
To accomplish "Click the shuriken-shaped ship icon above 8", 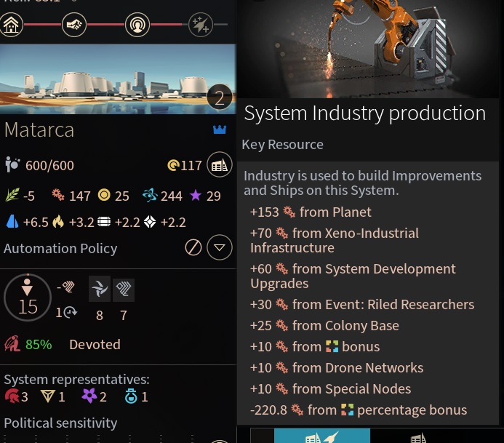I will (100, 290).
